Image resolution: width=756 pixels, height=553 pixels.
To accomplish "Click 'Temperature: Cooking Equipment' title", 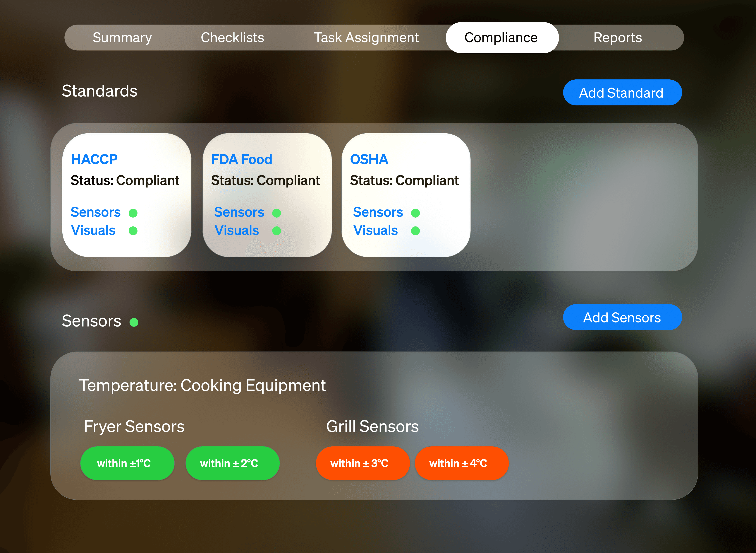I will click(202, 386).
